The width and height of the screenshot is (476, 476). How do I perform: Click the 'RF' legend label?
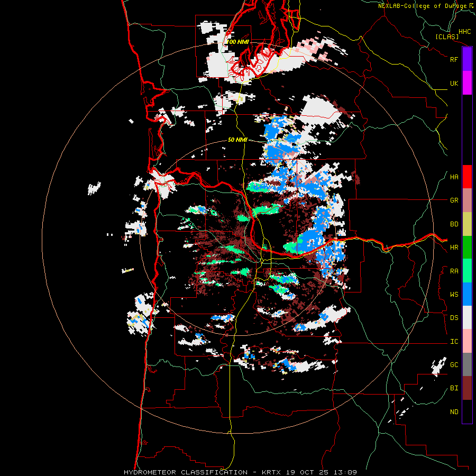click(454, 59)
